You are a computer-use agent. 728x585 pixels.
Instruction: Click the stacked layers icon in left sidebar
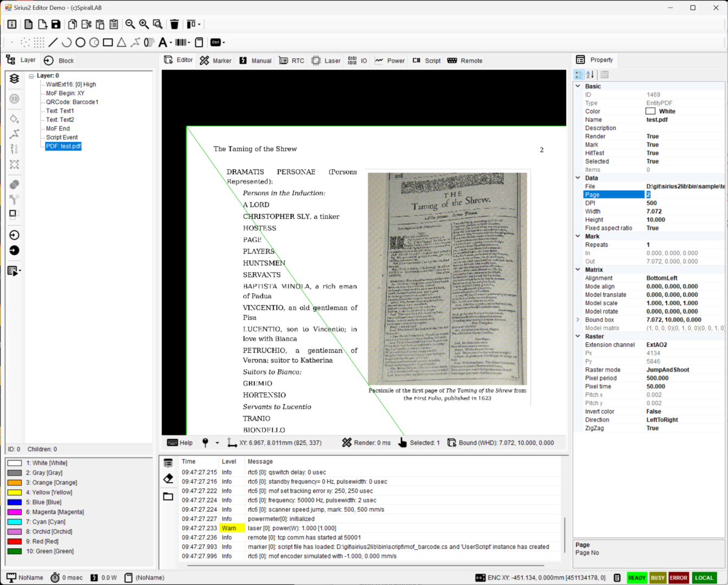15,79
